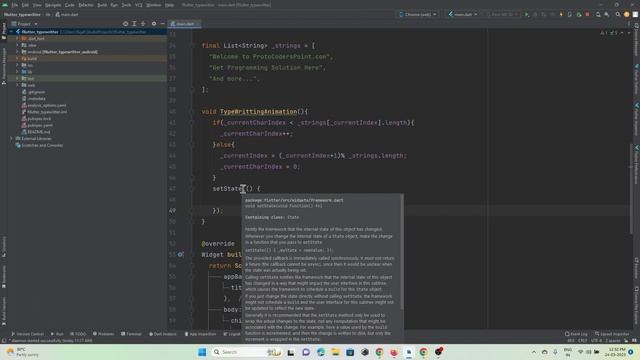Viewport: 640px width, 360px height.
Task: Open the Build menu
Action: click(x=102, y=5)
